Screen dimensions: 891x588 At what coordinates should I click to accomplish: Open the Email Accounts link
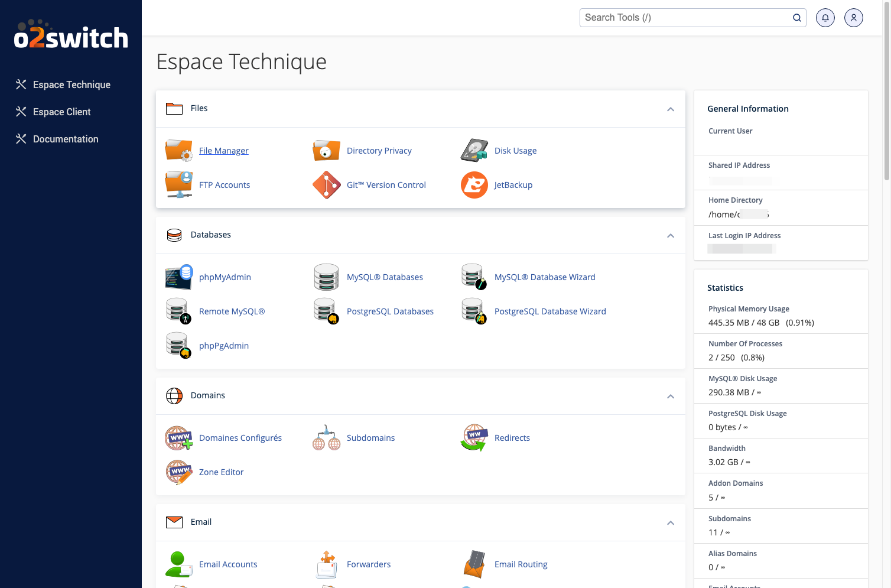[228, 564]
